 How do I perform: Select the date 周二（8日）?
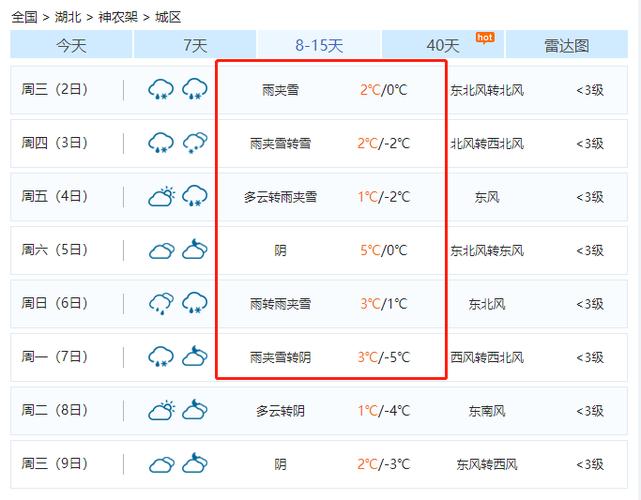tap(54, 410)
